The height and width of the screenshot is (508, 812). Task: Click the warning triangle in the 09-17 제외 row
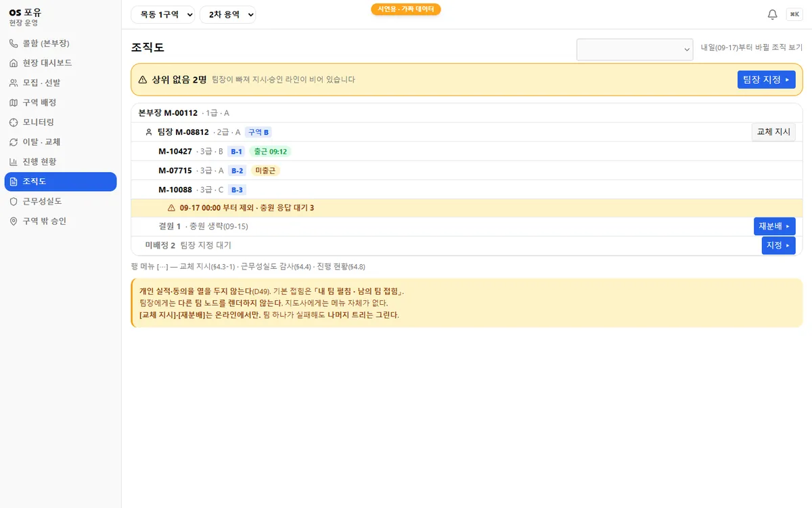pos(171,208)
